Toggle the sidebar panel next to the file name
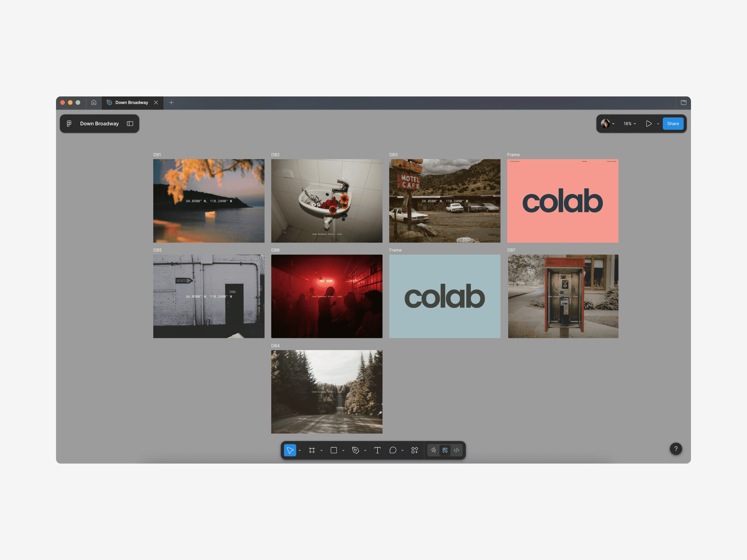 (x=130, y=124)
